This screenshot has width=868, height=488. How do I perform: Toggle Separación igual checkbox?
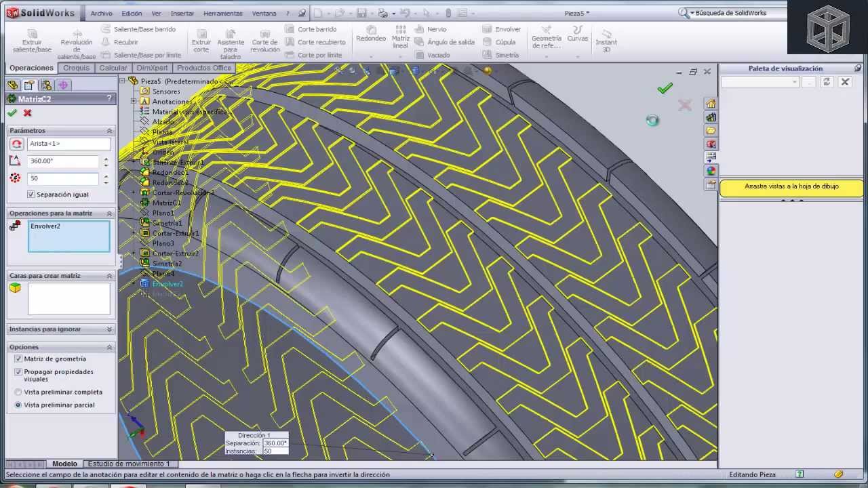pyautogui.click(x=31, y=195)
